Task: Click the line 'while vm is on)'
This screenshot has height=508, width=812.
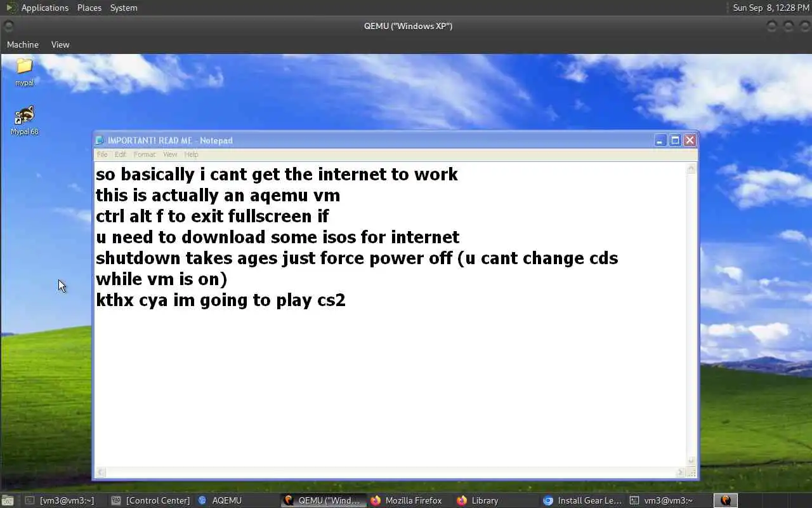Action: coord(161,279)
